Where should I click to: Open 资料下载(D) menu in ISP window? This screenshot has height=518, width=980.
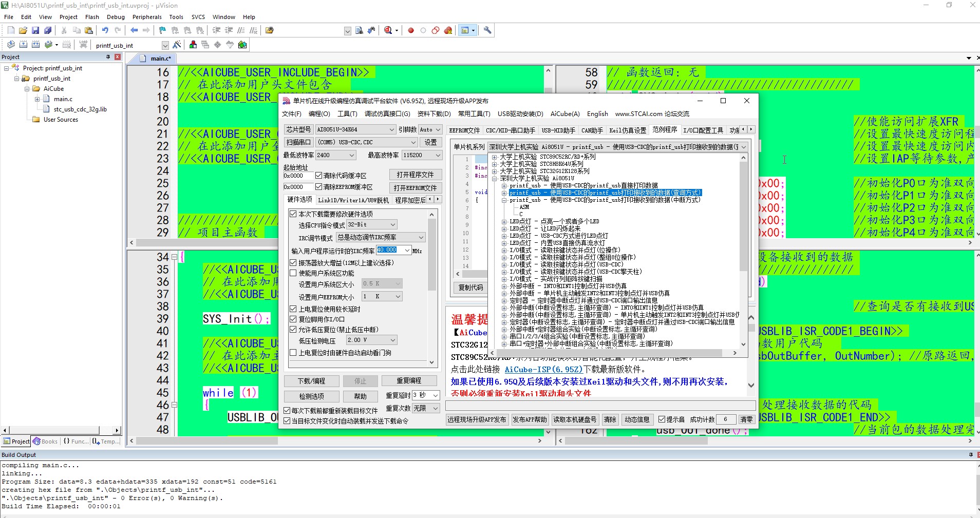tap(434, 114)
